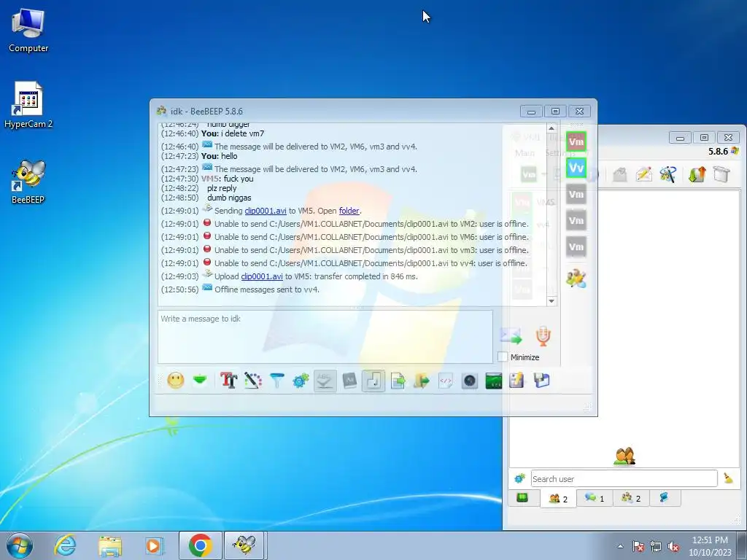Click the 'i delete vm7' message text

[242, 134]
